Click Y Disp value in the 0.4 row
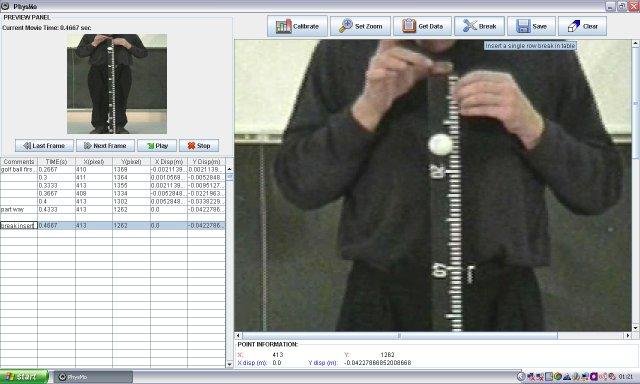640x384 pixels. click(206, 201)
